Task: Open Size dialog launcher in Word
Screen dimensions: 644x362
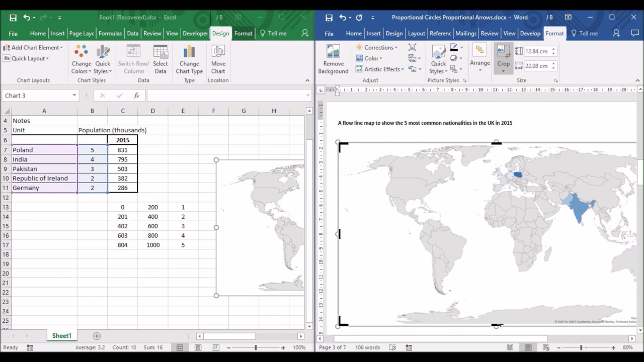Action: point(556,80)
